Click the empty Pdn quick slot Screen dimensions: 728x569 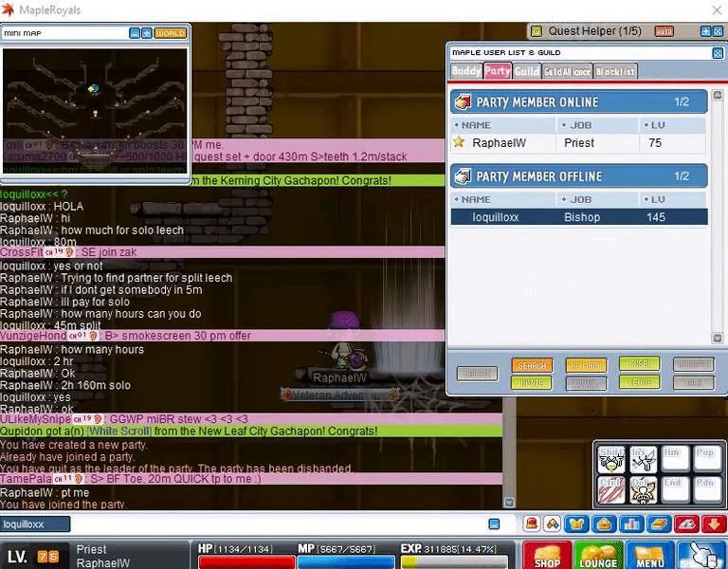(706, 490)
